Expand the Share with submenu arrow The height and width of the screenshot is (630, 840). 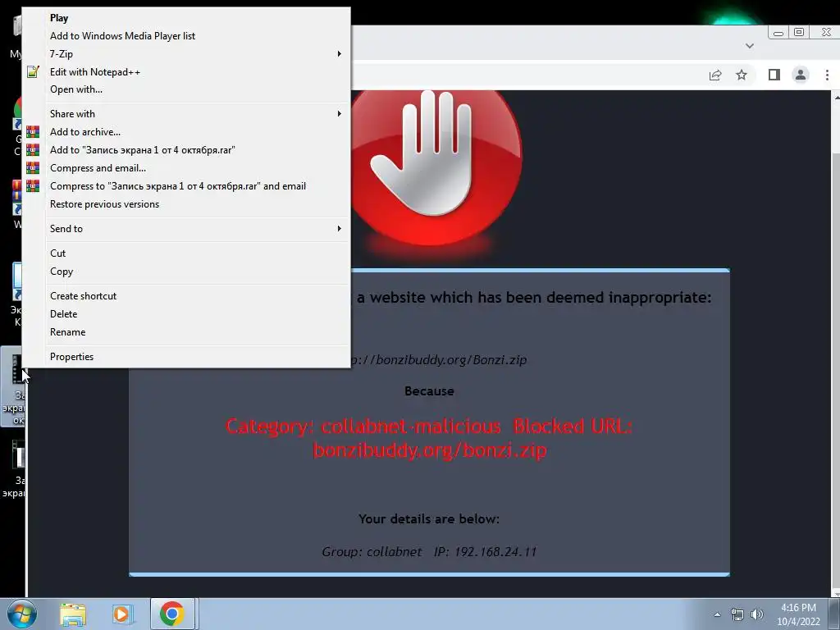click(339, 113)
